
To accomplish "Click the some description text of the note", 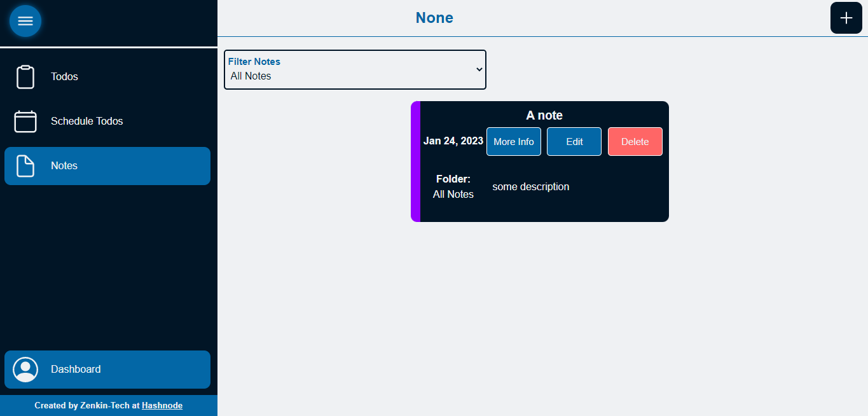I will [531, 186].
